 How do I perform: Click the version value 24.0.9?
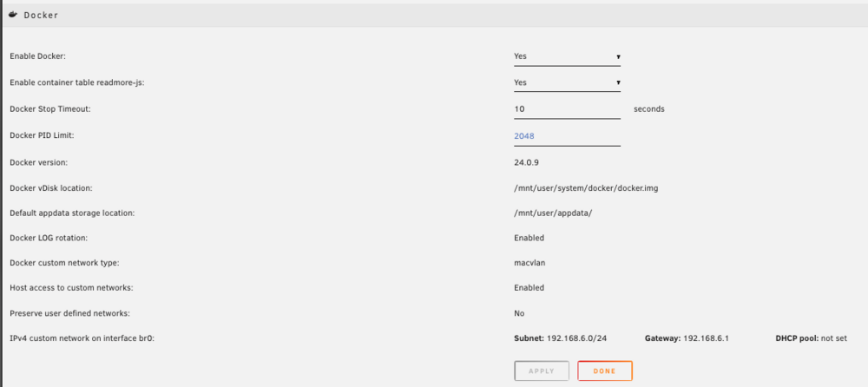click(527, 162)
